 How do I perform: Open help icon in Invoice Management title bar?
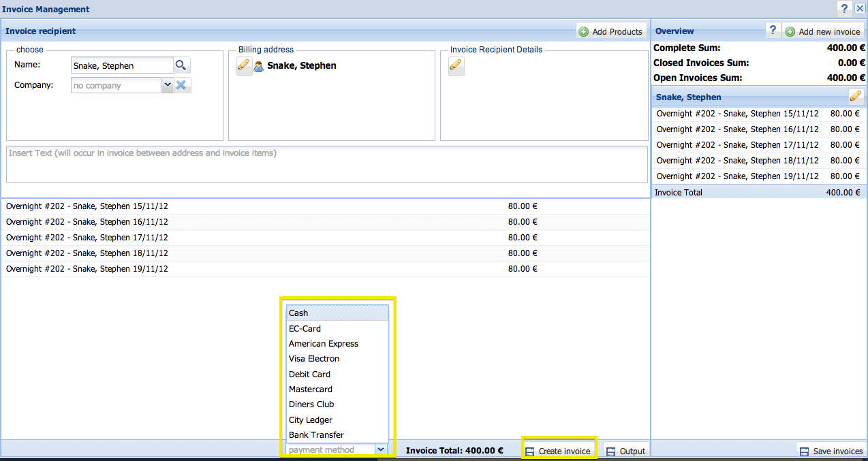pyautogui.click(x=845, y=9)
